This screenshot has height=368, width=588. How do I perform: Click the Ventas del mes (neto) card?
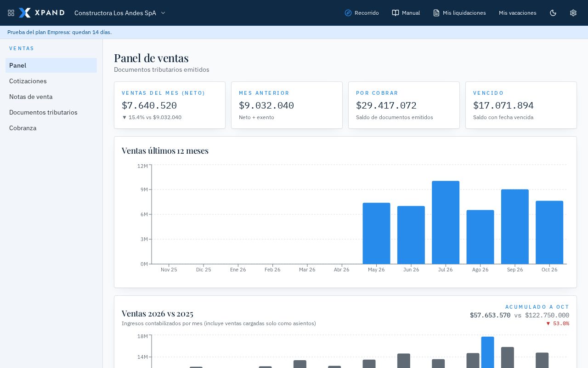[170, 105]
